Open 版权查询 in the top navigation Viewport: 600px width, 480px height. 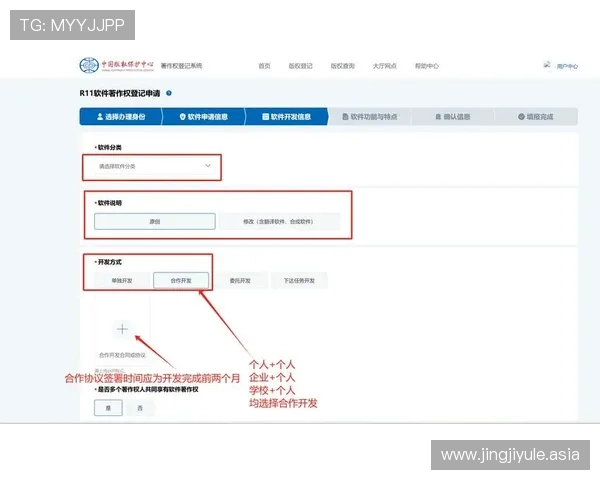(342, 66)
